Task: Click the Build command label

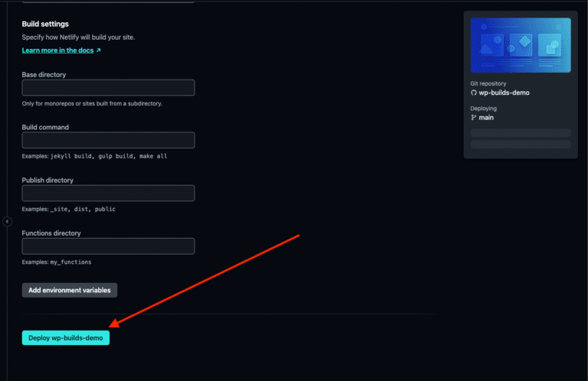Action: (x=45, y=127)
